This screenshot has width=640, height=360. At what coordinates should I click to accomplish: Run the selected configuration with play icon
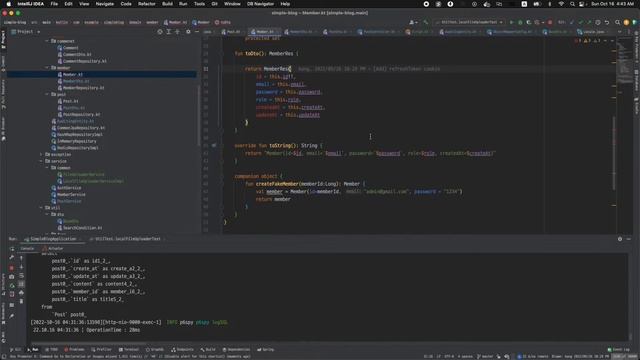tap(511, 22)
